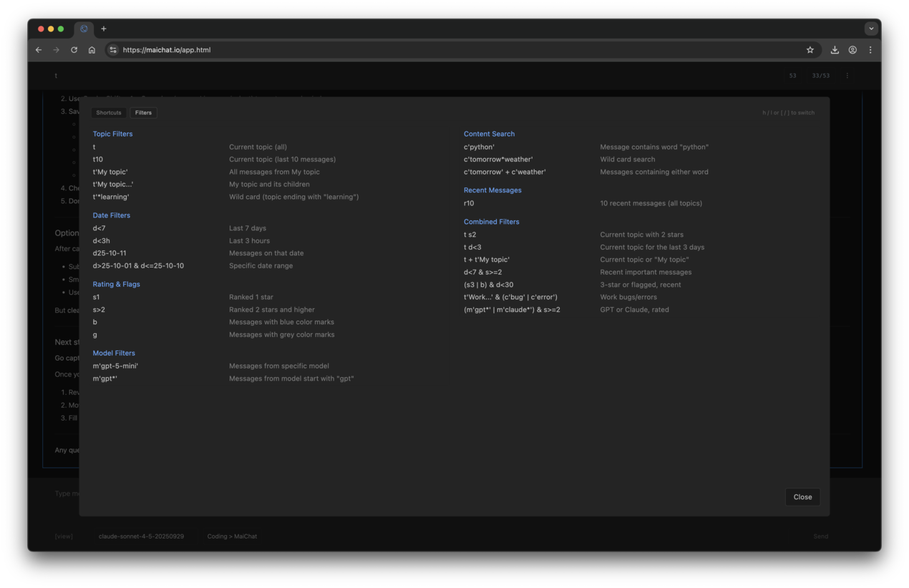909x588 pixels.
Task: Click the m'gpt-5-mini' model filter example
Action: [115, 366]
